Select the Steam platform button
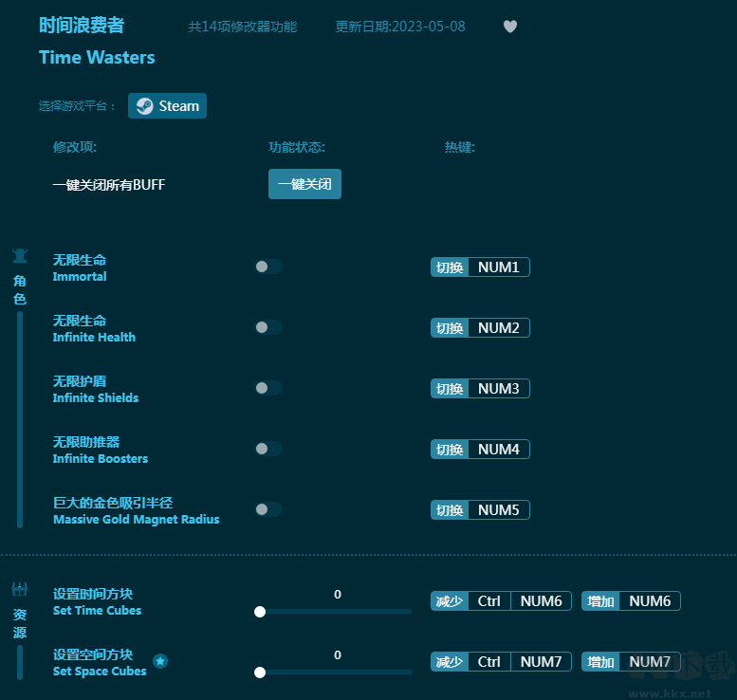 click(167, 106)
